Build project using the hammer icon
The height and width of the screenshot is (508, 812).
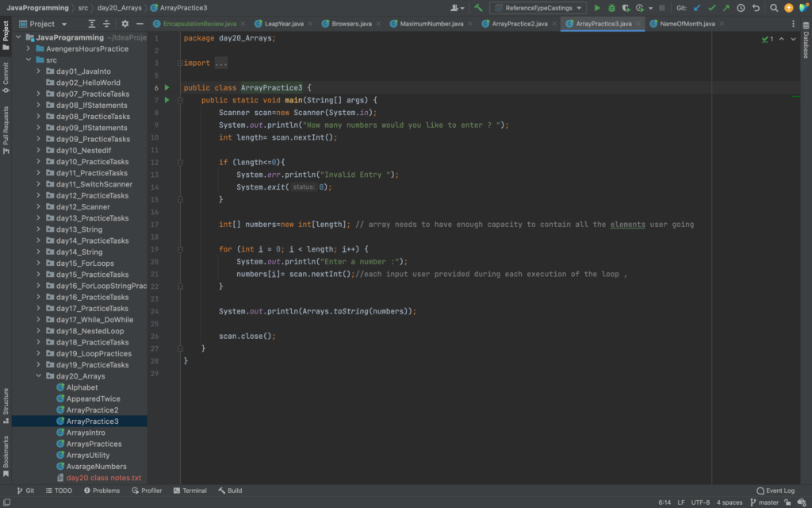(478, 8)
